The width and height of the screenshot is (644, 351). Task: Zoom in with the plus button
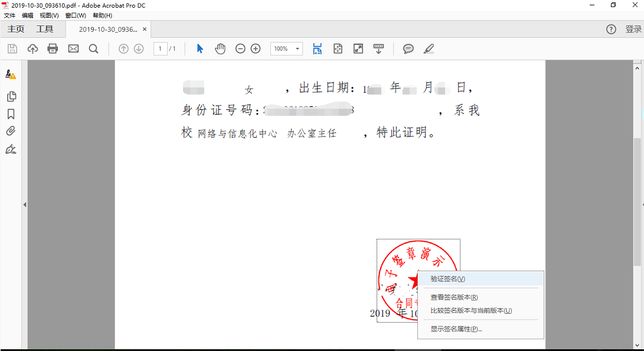(x=256, y=49)
